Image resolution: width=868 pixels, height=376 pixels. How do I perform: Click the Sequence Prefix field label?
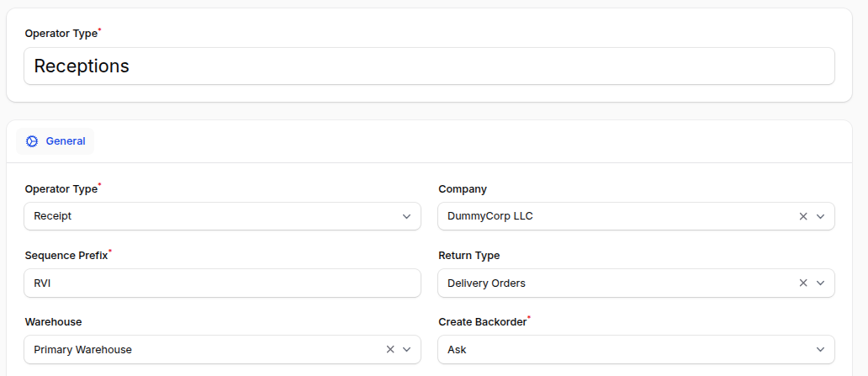pos(66,256)
